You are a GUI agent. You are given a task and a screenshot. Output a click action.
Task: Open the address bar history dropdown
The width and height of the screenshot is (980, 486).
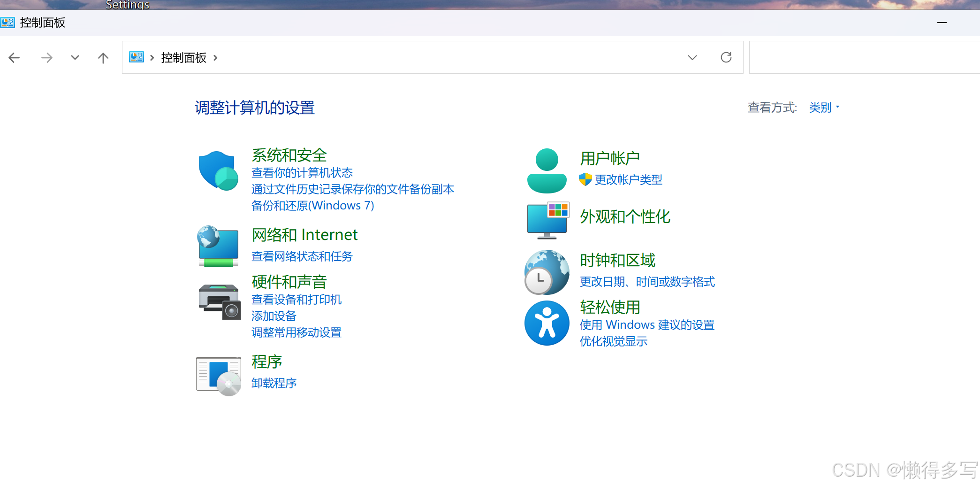click(x=692, y=57)
